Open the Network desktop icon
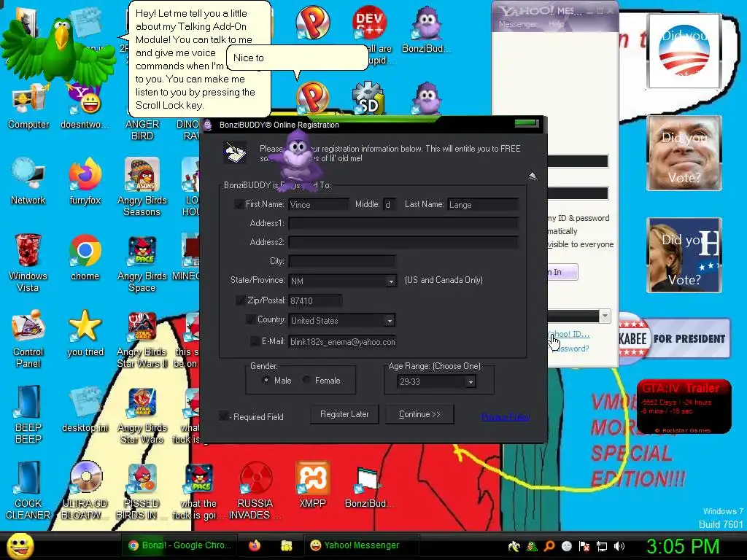 coord(28,181)
